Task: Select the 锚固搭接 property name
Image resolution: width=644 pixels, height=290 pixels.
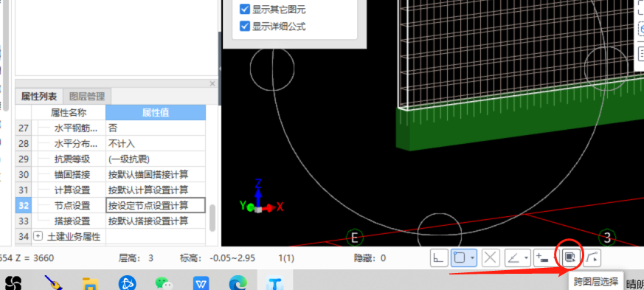Action: 72,175
